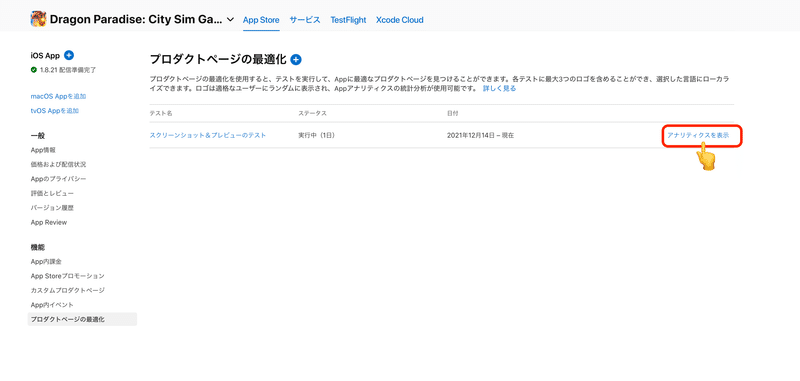Click the plus icon next to iOS App

point(69,56)
